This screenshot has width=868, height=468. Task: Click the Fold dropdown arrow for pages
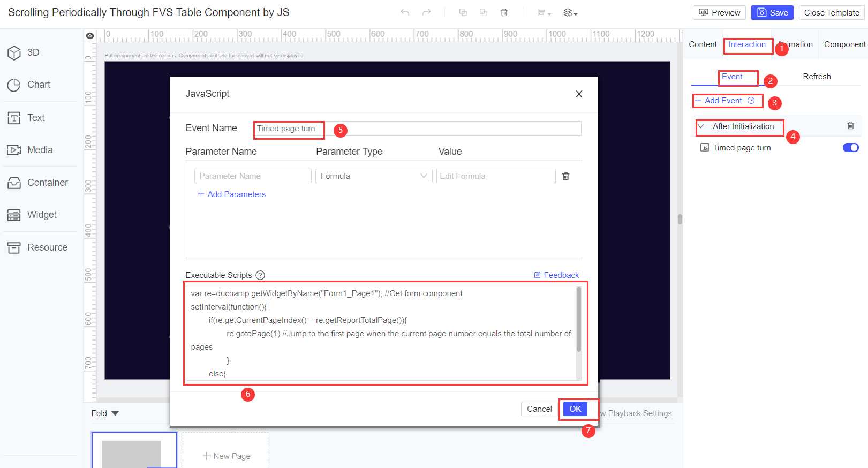(115, 413)
